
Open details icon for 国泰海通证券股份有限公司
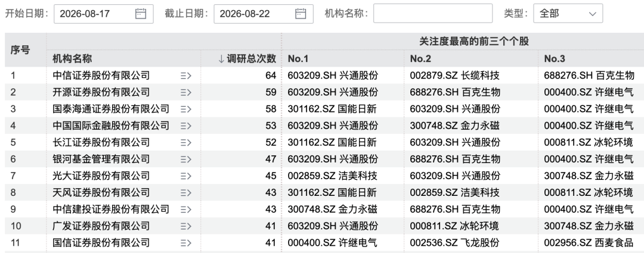pyautogui.click(x=185, y=109)
